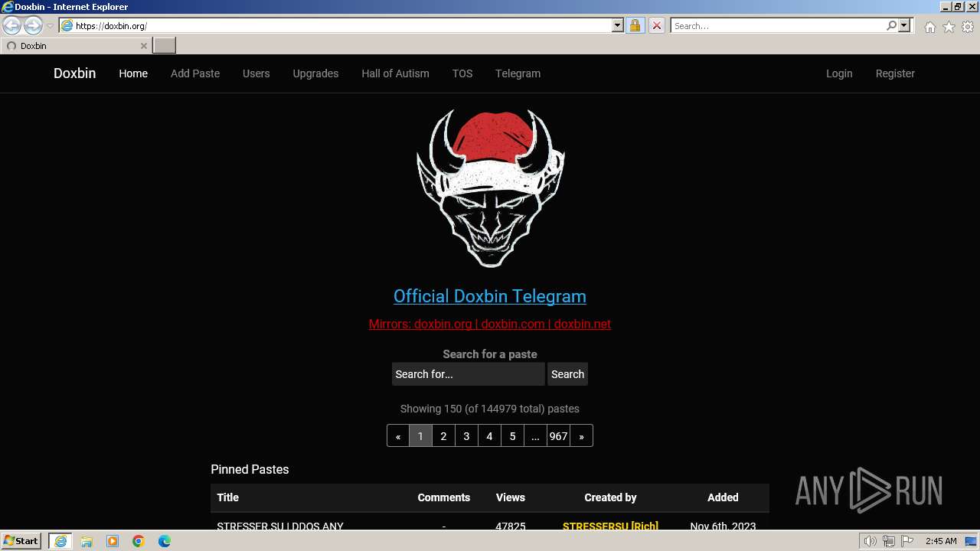Viewport: 980px width, 551px height.
Task: Click the security lock icon
Action: (635, 26)
